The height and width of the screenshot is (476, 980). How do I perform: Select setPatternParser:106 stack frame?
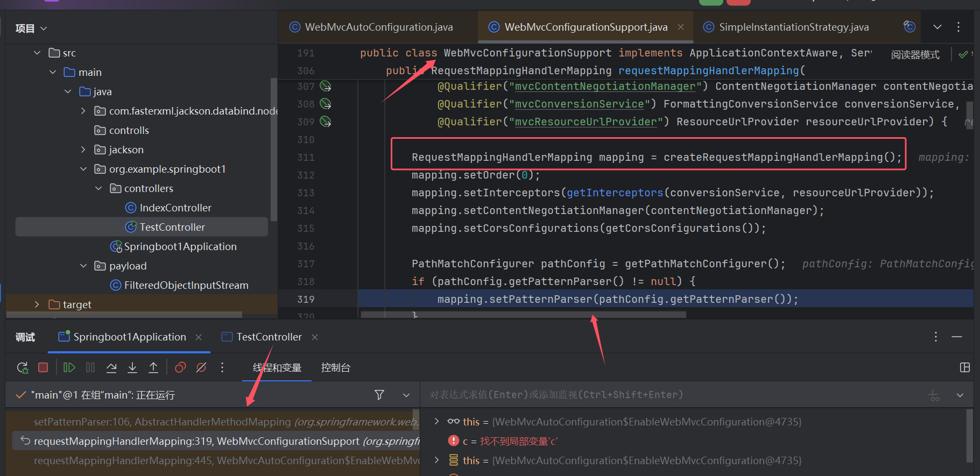tap(215, 422)
